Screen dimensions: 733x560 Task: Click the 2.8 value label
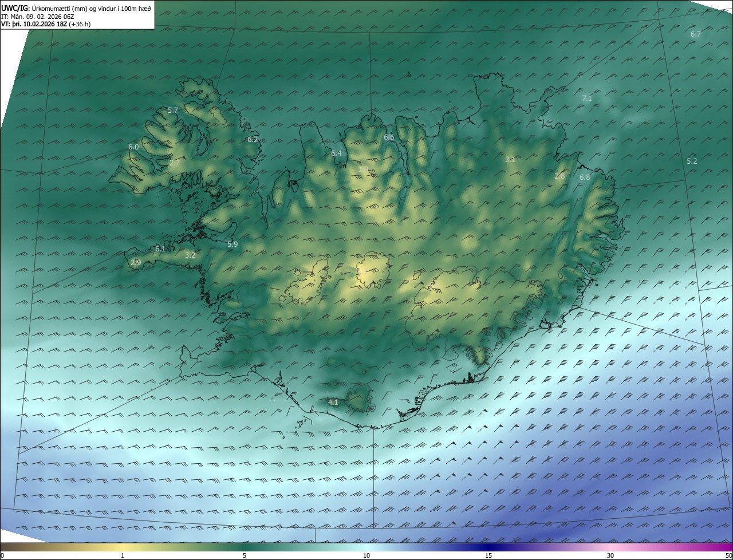[x=559, y=176]
